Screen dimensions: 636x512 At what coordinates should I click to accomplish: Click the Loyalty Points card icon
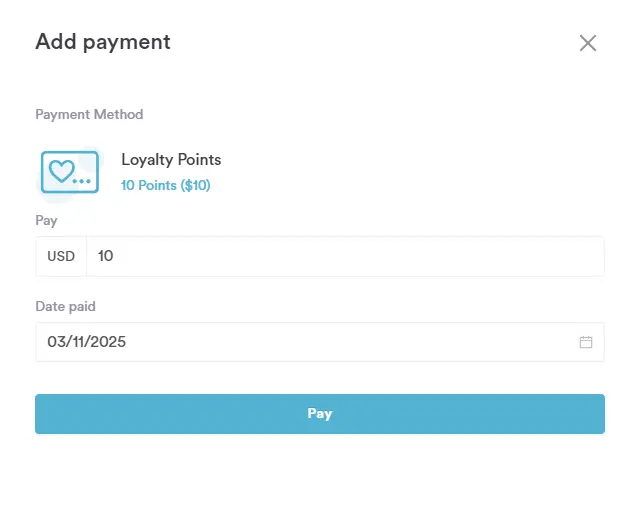click(70, 172)
